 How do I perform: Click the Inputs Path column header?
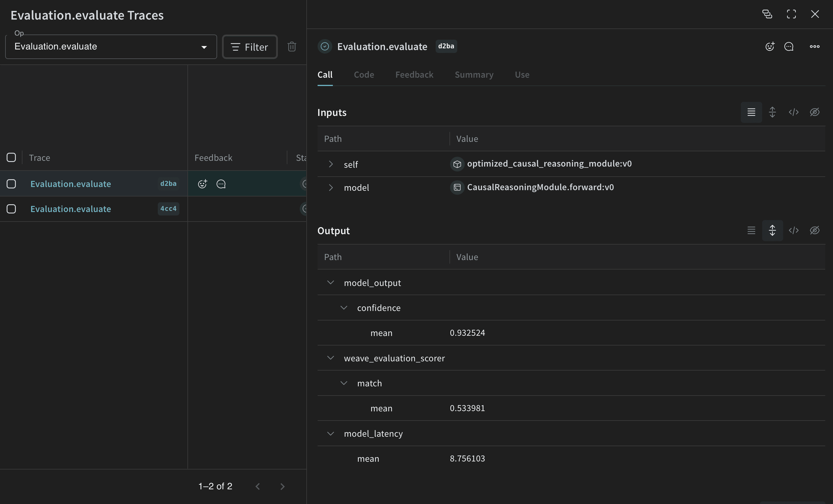[x=333, y=139]
